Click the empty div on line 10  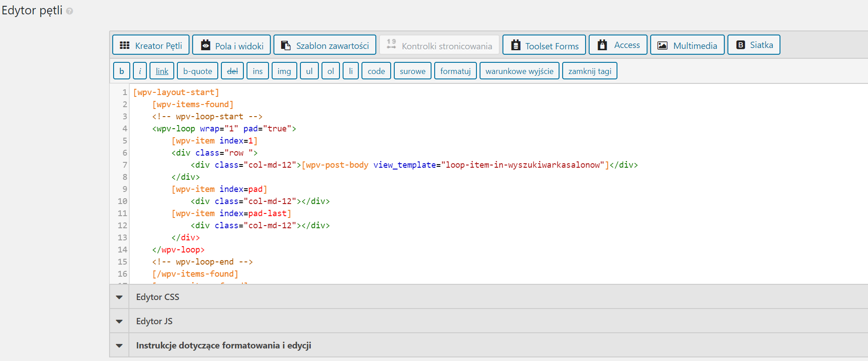[x=260, y=201]
